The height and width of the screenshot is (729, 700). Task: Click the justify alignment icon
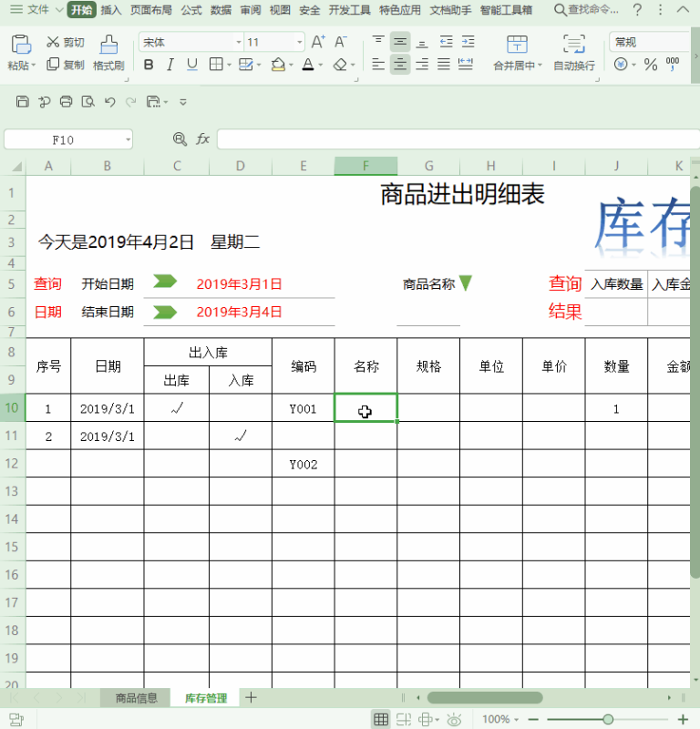(444, 64)
